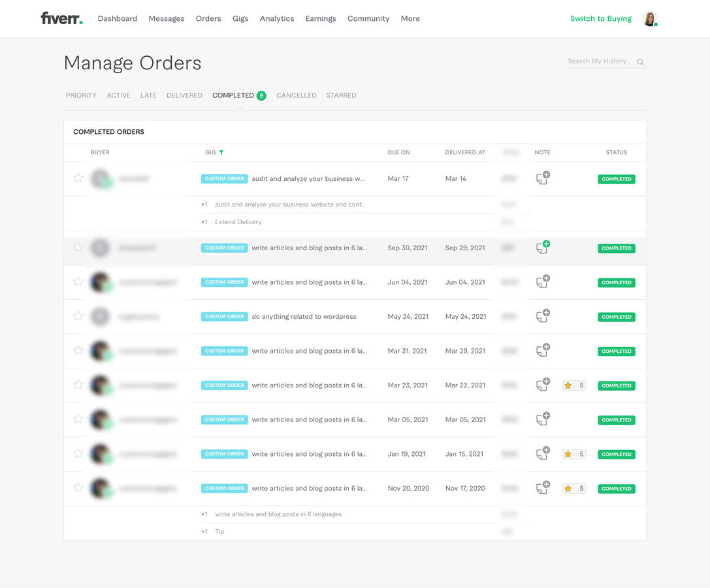Open the do anything related to wordpress gig
This screenshot has width=710, height=588.
tap(304, 317)
